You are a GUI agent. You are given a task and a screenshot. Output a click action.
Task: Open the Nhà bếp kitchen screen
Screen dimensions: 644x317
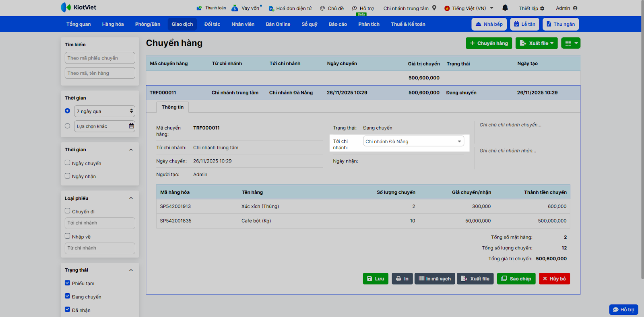[x=489, y=24]
